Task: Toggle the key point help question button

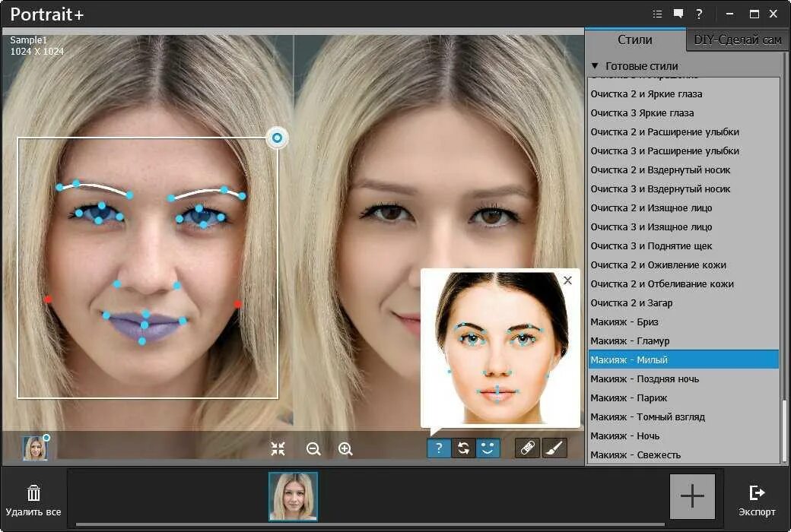Action: [x=439, y=448]
